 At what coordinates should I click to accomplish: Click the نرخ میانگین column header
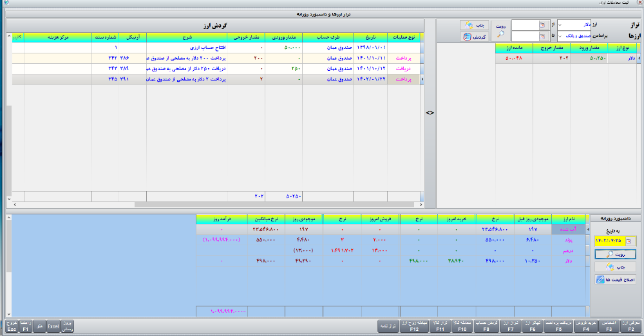pyautogui.click(x=266, y=219)
